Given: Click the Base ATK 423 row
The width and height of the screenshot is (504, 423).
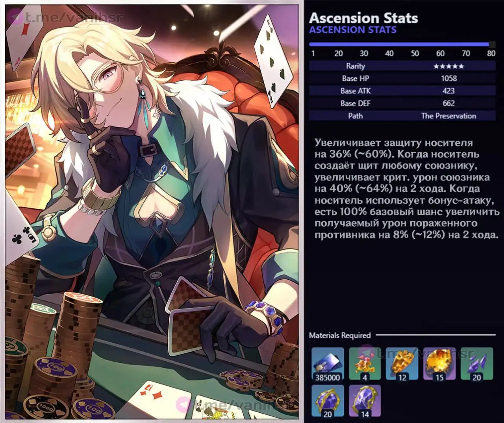Looking at the screenshot, I should [402, 91].
